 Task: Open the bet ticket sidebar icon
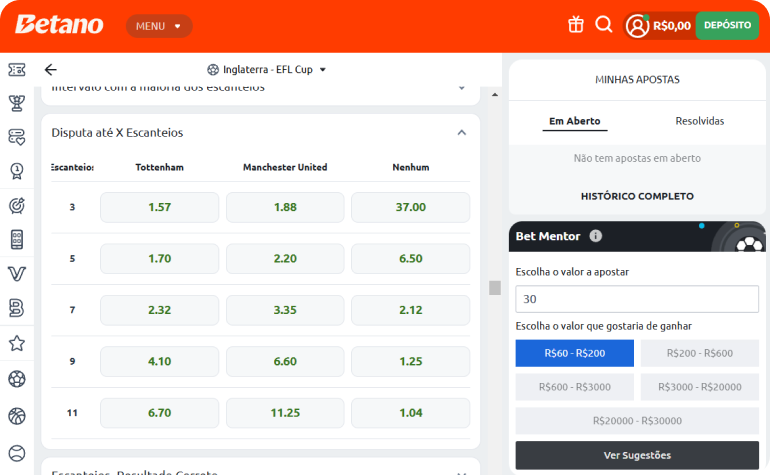[x=17, y=70]
